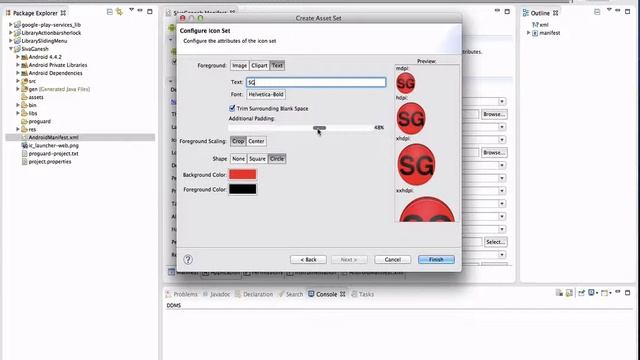This screenshot has height=360, width=640.
Task: Click the dialog help question mark icon
Action: (x=188, y=260)
